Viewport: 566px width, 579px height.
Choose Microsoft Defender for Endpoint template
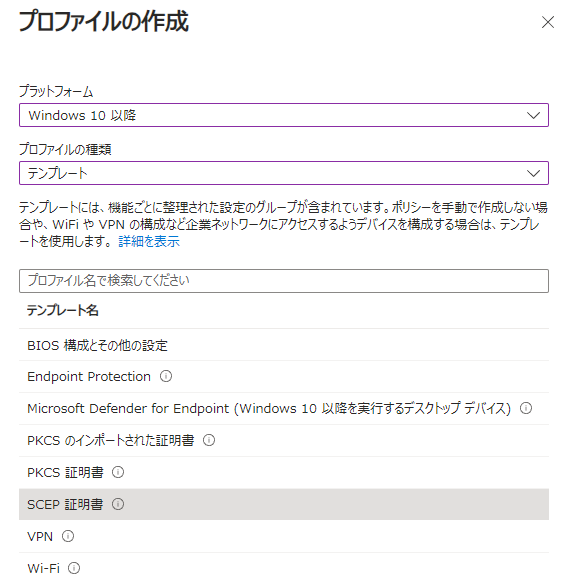284,408
